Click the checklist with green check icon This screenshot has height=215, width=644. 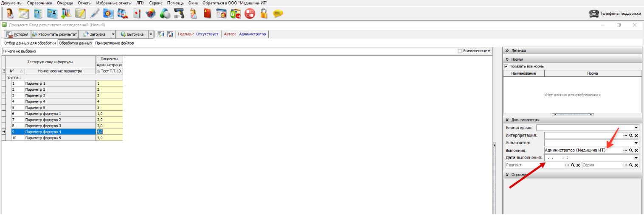(x=161, y=34)
